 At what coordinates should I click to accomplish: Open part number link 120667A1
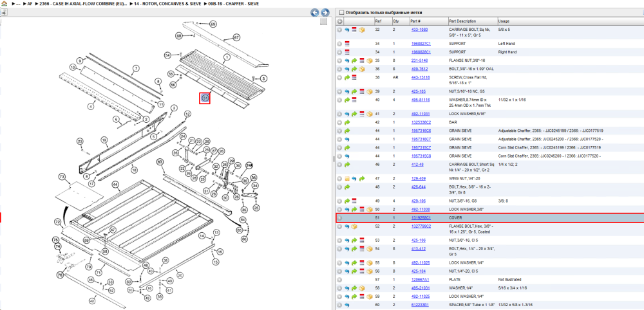(x=420, y=280)
